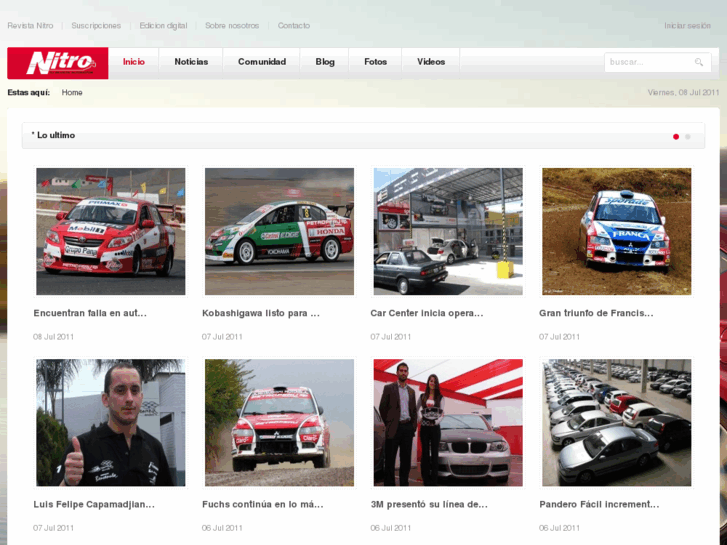Click the Revista Nitro link
727x545 pixels.
(30, 26)
